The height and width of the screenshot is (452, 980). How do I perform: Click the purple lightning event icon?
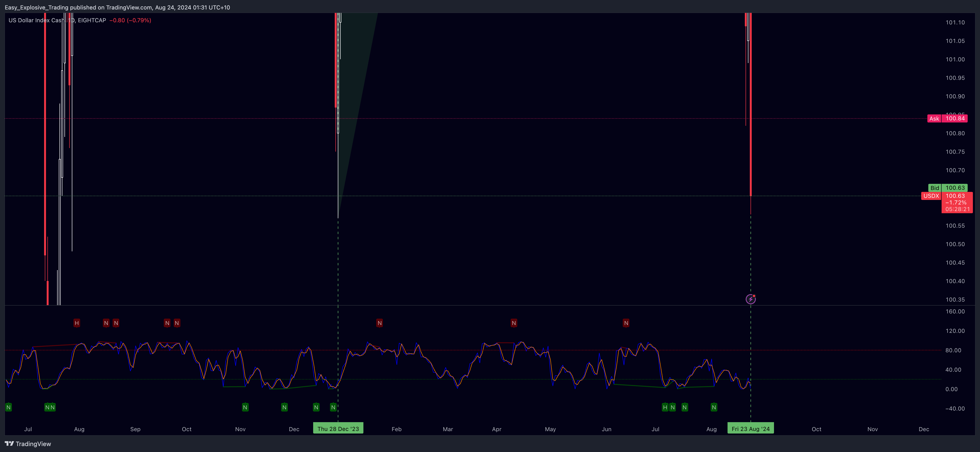point(751,299)
